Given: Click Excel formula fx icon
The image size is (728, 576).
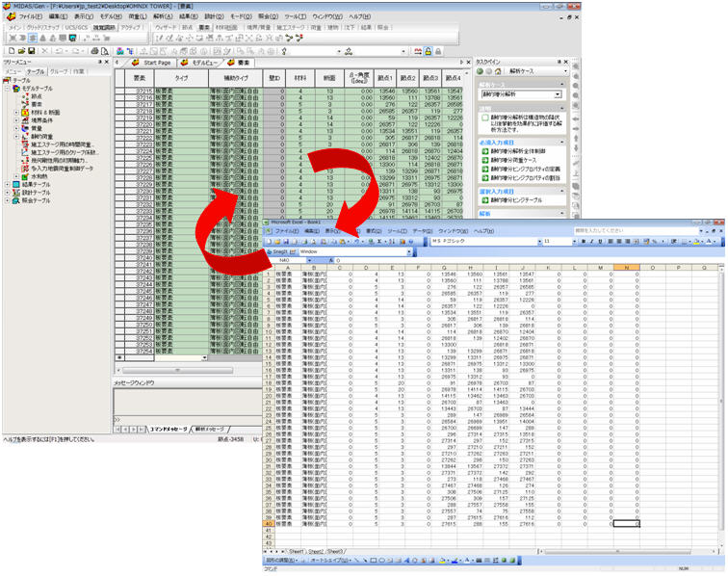Looking at the screenshot, I should click(331, 261).
